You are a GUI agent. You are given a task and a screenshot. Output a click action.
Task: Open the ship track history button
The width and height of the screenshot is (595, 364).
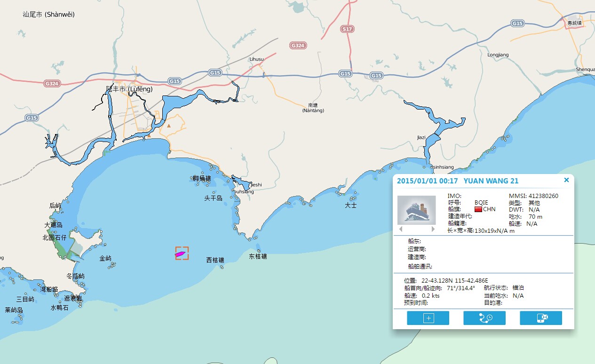pos(484,318)
